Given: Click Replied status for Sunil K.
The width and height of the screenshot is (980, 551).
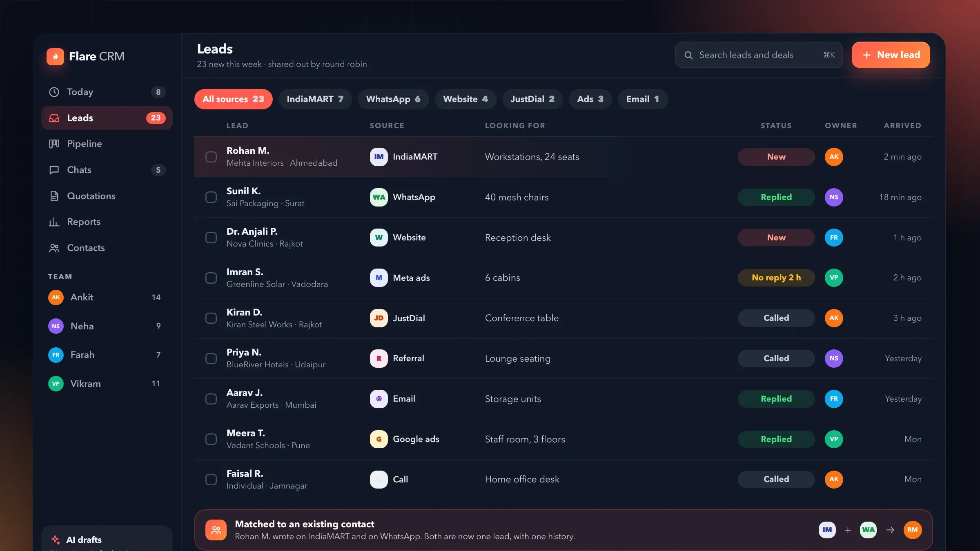Looking at the screenshot, I should 776,197.
